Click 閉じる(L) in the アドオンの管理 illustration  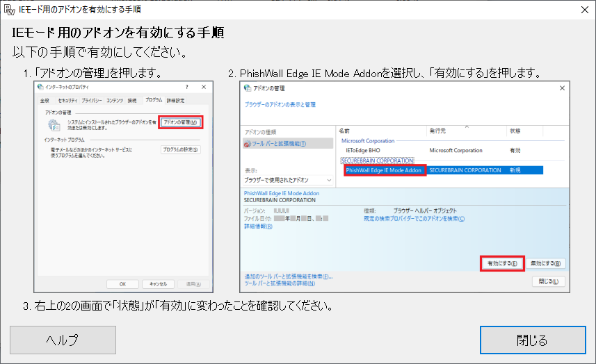[548, 281]
